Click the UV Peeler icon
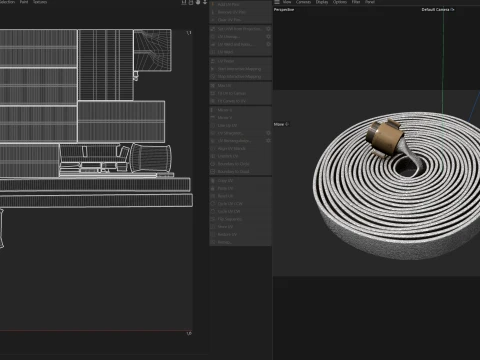The width and height of the screenshot is (480, 360). tap(213, 61)
